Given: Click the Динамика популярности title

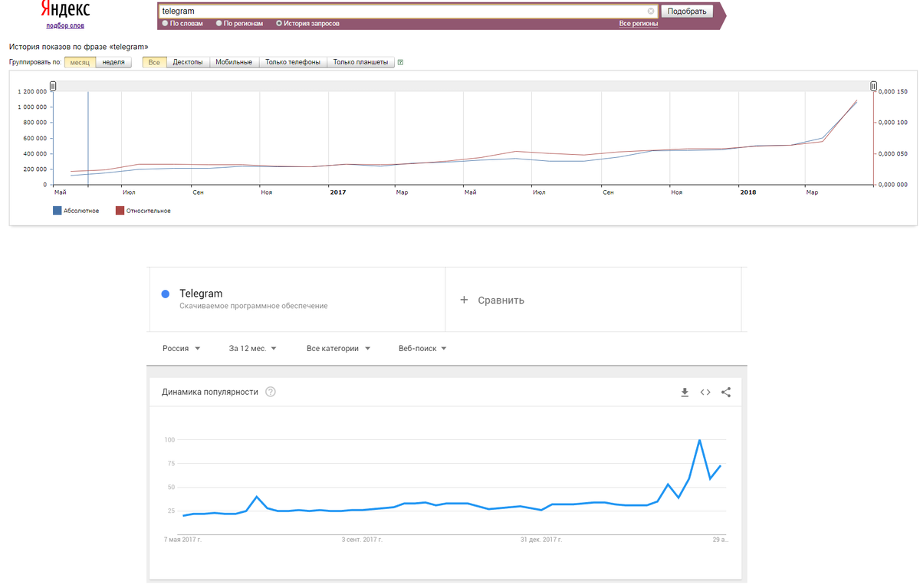Looking at the screenshot, I should (x=210, y=392).
